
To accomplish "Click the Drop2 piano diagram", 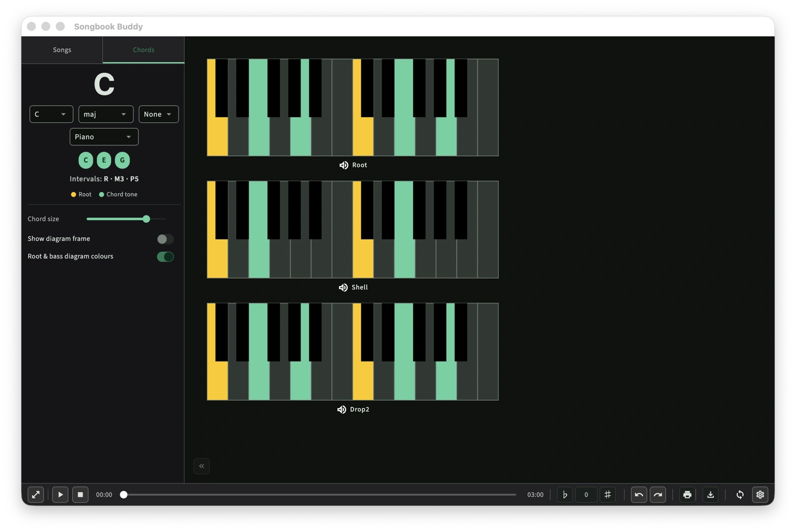I will point(353,352).
